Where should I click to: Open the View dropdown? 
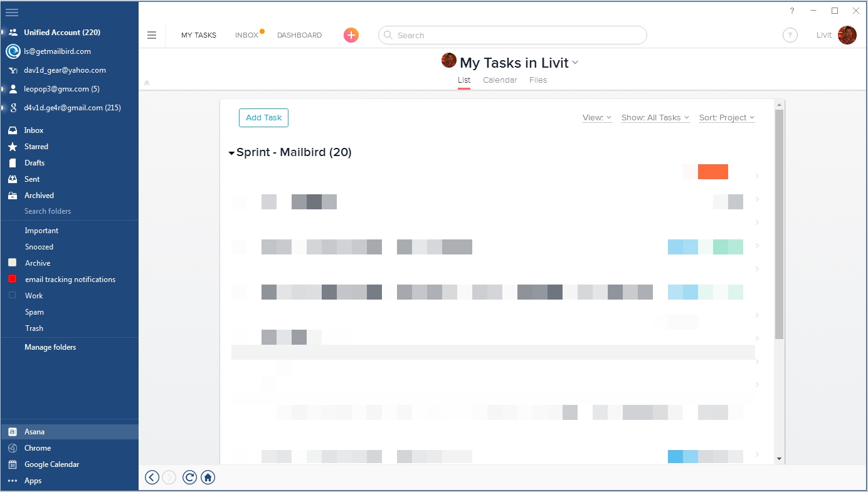597,118
